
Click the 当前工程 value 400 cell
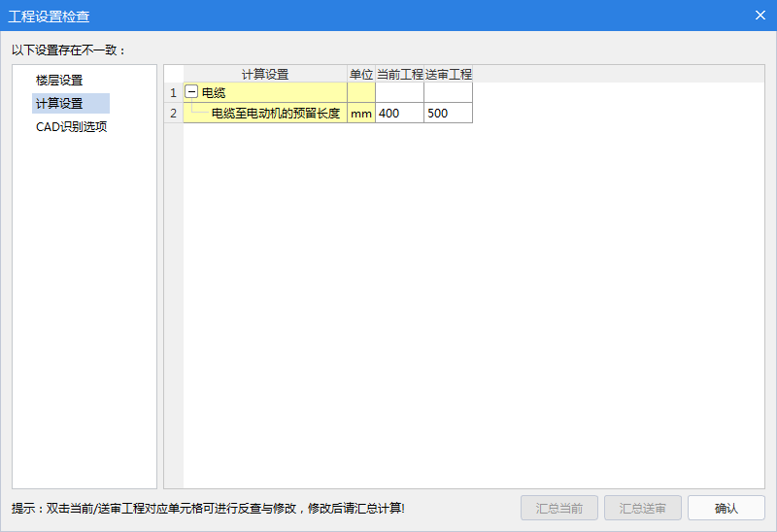click(x=399, y=114)
